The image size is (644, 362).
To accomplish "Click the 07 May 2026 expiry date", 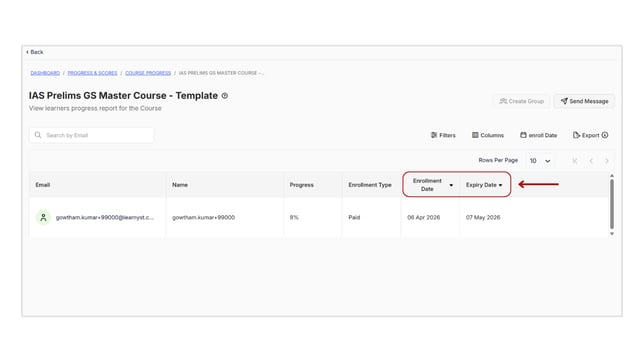I will coord(483,217).
